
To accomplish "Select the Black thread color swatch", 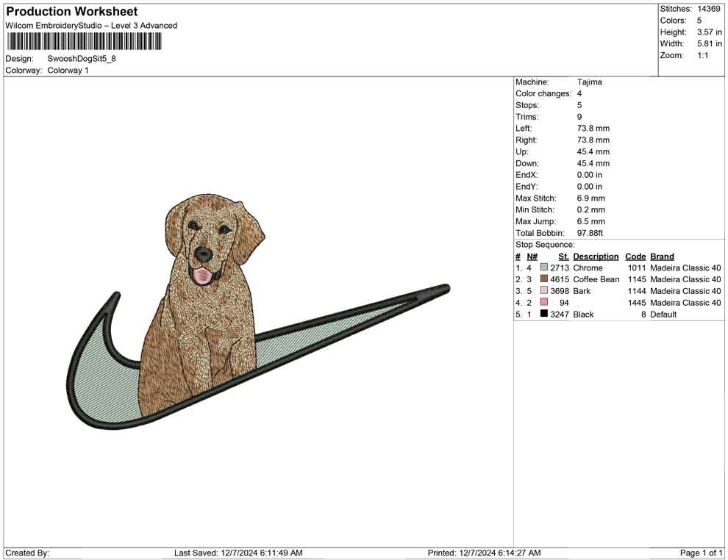I will point(544,315).
